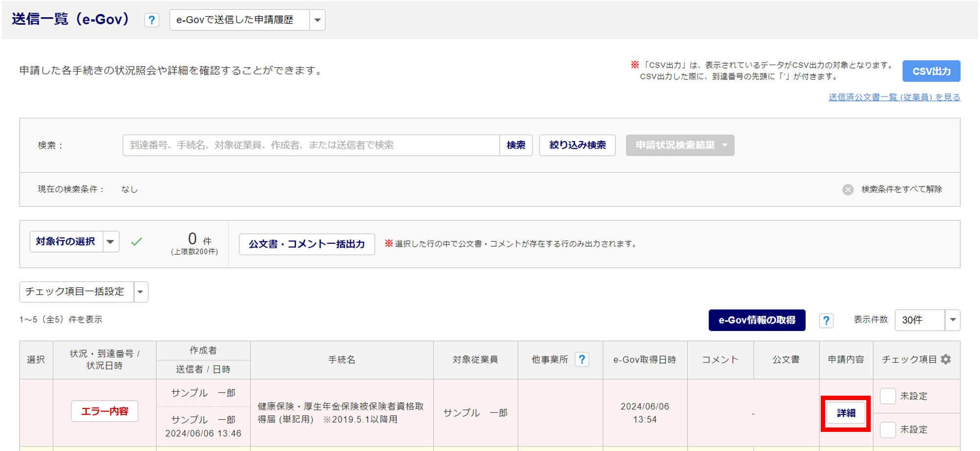Image resolution: width=980 pixels, height=451 pixels.
Task: Click the green checkmark beside 対象行の選択
Action: pyautogui.click(x=137, y=241)
